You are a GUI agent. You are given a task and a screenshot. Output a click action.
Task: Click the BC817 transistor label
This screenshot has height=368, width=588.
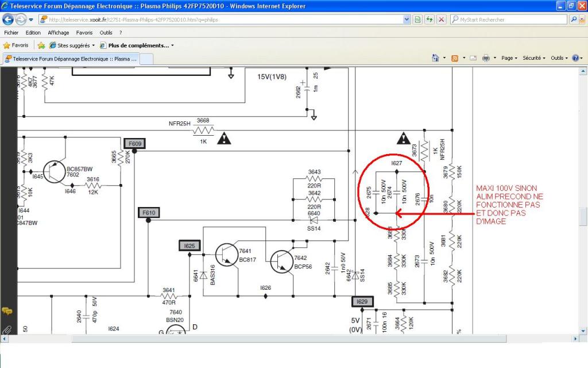click(x=248, y=259)
